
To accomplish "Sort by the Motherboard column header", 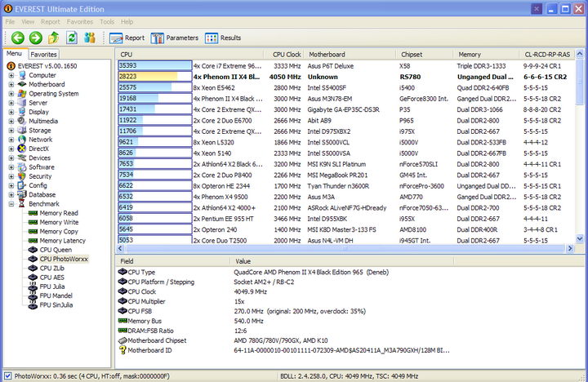I will coord(350,55).
